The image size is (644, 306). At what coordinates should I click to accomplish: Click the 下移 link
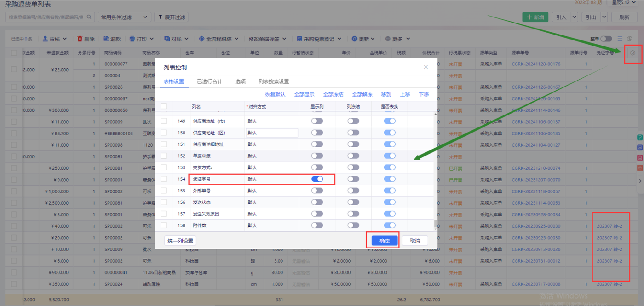[x=424, y=94]
